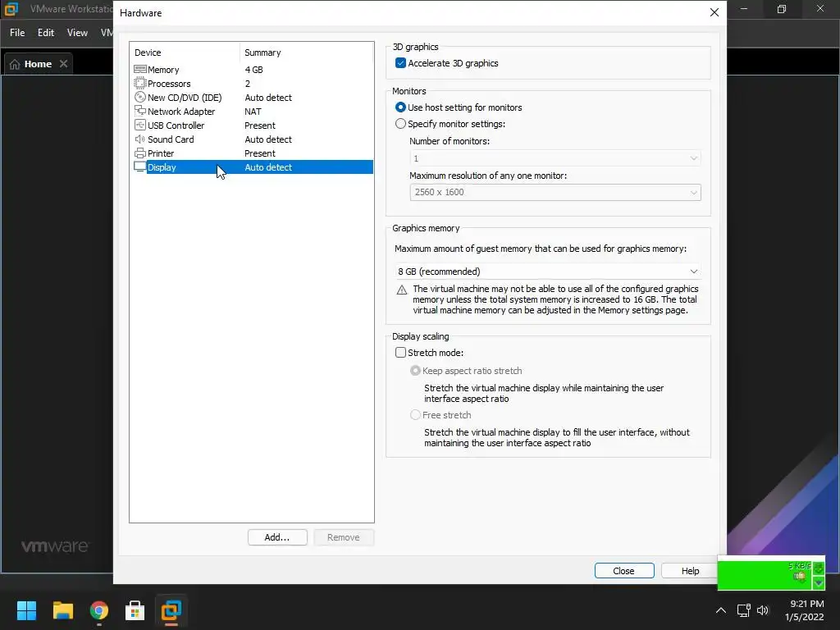Click the VMware Workstation taskbar icon

[171, 610]
